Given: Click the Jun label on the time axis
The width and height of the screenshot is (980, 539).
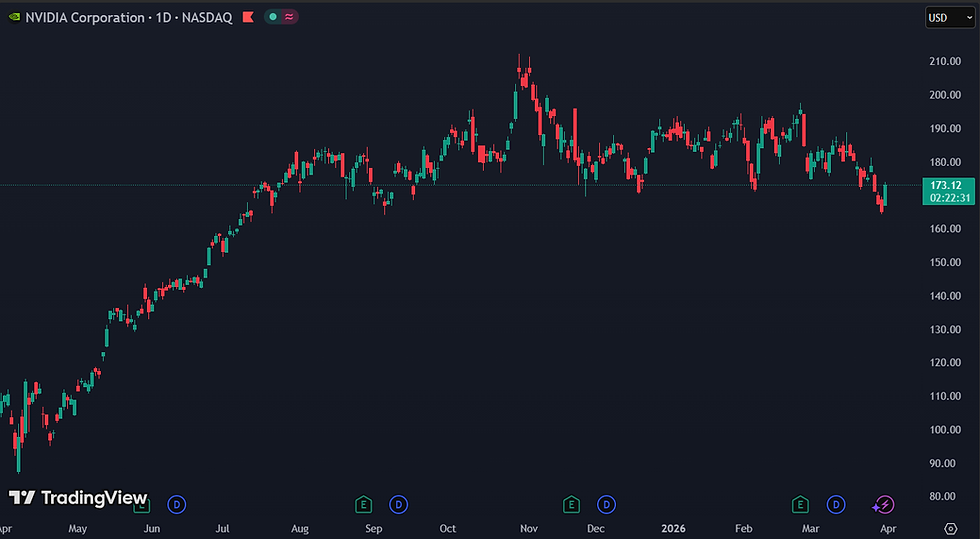Looking at the screenshot, I should pyautogui.click(x=152, y=529).
